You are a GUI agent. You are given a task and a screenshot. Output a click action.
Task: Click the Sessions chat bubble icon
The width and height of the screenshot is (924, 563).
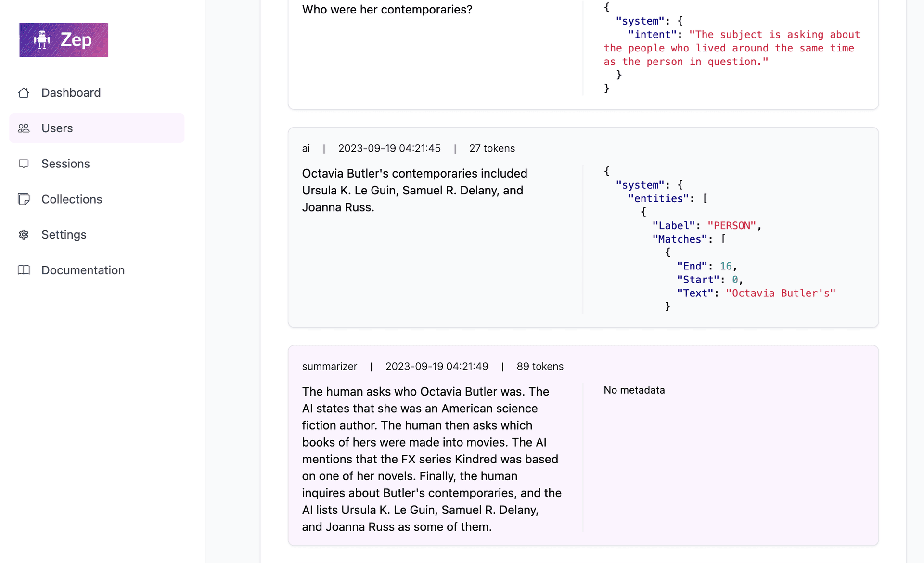tap(24, 164)
